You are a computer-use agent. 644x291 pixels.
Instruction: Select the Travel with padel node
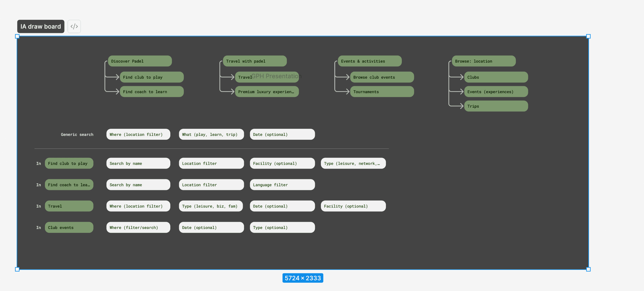[255, 61]
